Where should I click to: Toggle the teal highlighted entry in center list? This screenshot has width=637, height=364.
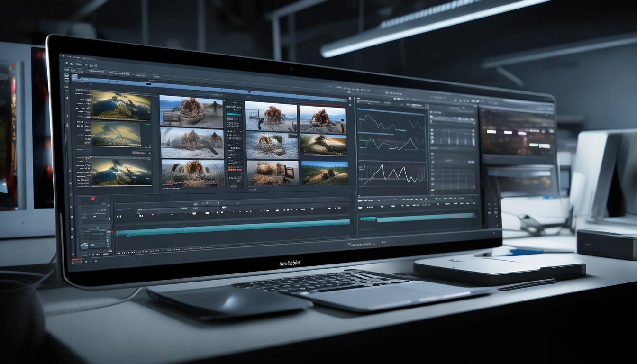pyautogui.click(x=234, y=114)
